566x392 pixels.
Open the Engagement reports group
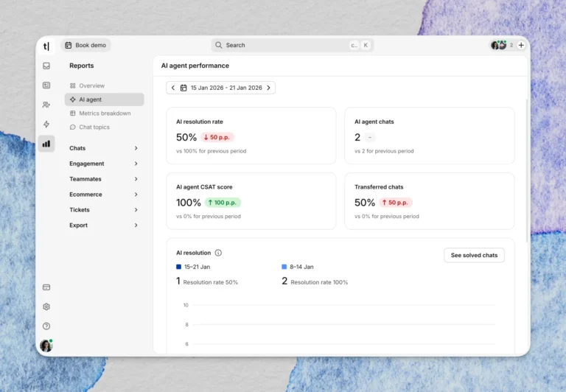pyautogui.click(x=105, y=164)
